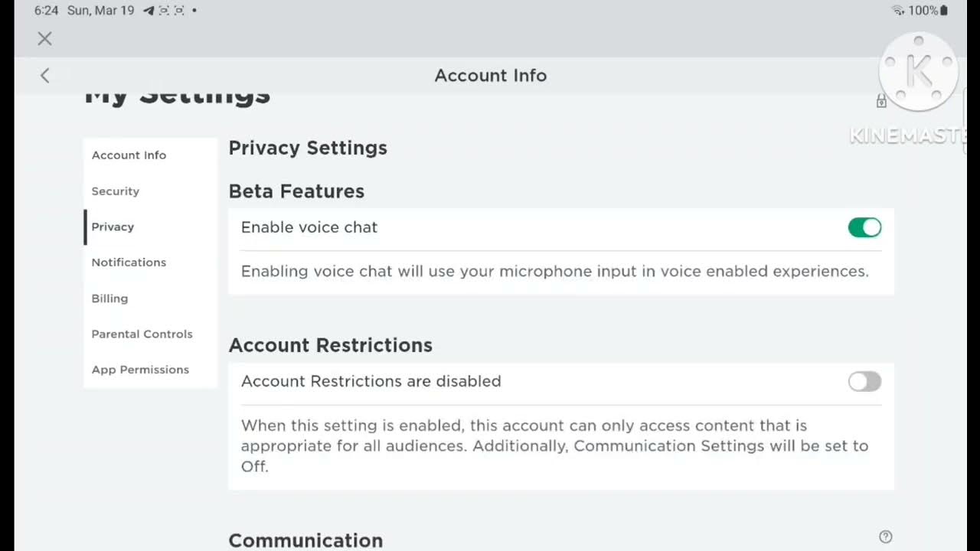Screen dimensions: 980x551
Task: Tap the Telegram paper plane status icon
Action: (149, 11)
